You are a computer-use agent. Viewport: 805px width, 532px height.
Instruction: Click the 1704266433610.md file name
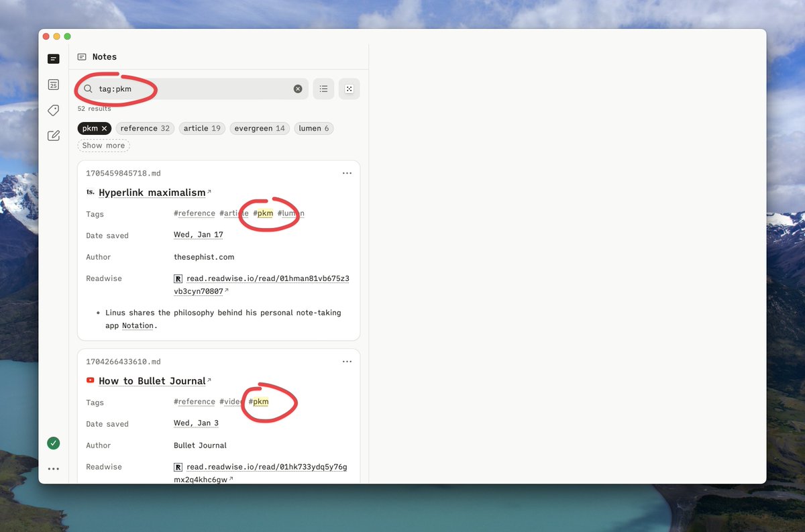click(123, 362)
